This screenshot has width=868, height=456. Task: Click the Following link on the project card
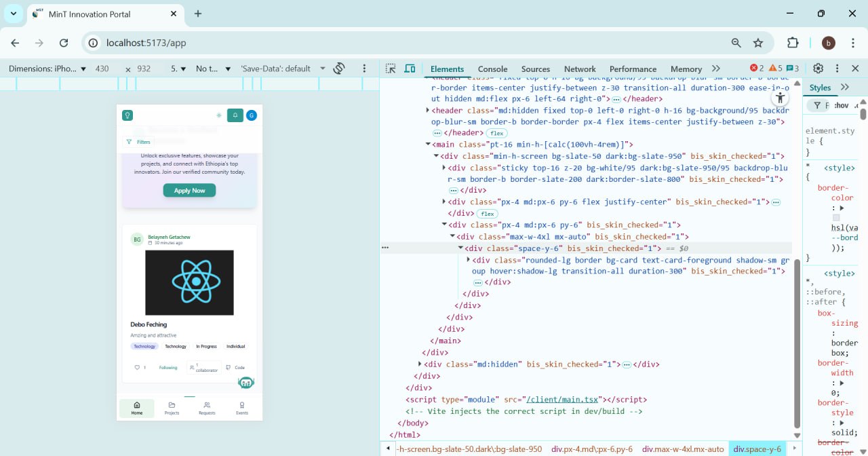pyautogui.click(x=168, y=368)
